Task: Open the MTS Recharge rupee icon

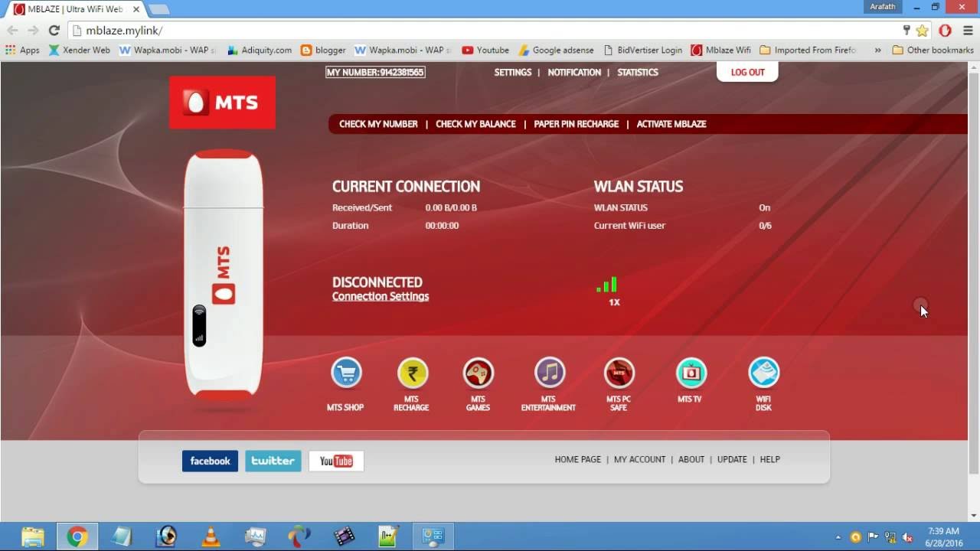Action: pos(412,373)
